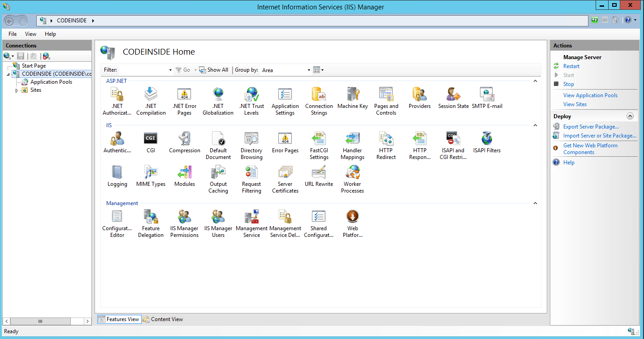Open Management Service feature
The image size is (644, 339).
(x=251, y=223)
